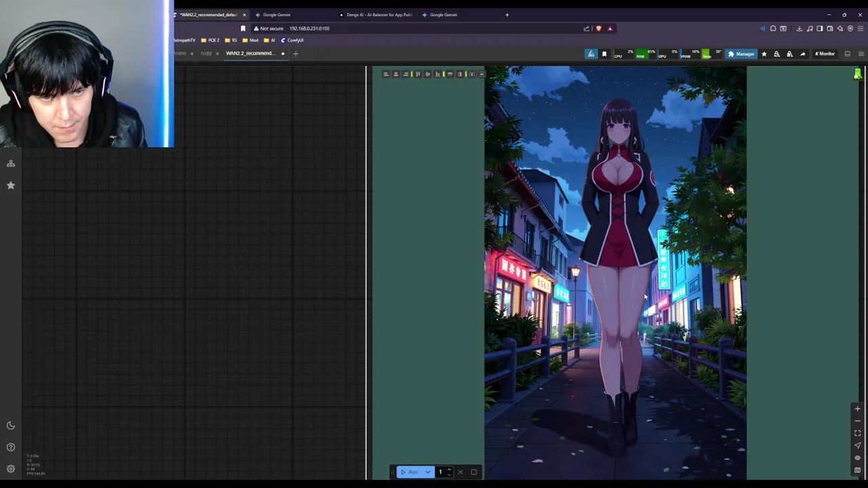Click the Run button to queue the workflow
This screenshot has width=868, height=488.
click(x=410, y=472)
